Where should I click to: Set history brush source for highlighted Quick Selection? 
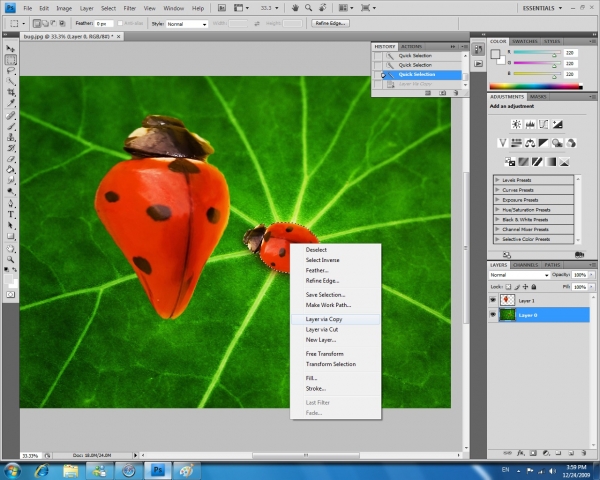[378, 75]
